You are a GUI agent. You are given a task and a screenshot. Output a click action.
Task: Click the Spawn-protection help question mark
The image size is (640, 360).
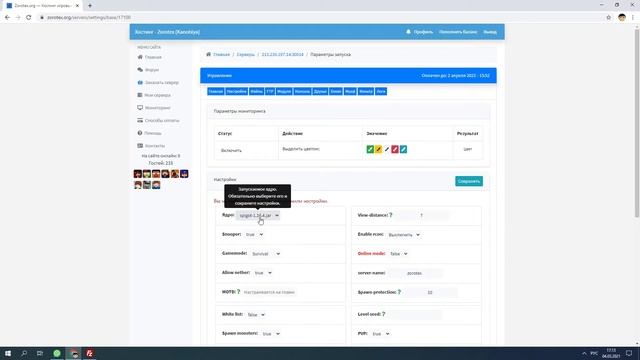[399, 292]
